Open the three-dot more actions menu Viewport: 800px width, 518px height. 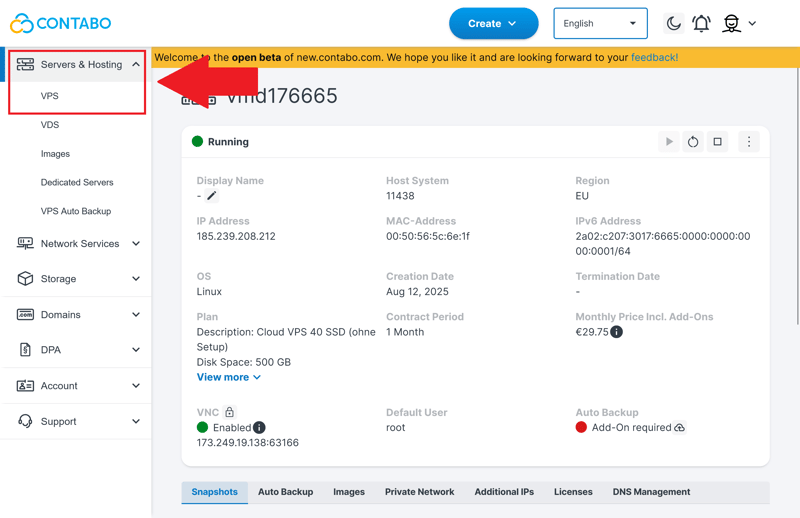pyautogui.click(x=749, y=142)
